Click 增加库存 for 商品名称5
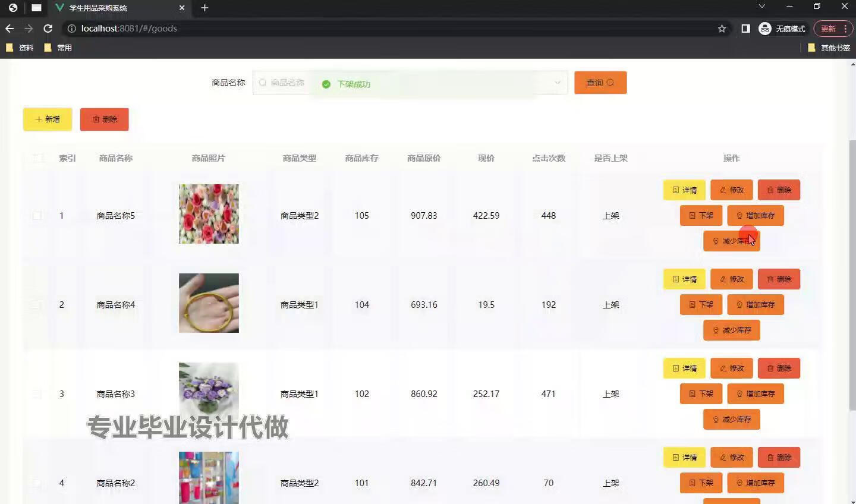Viewport: 856px width, 504px height. point(756,215)
